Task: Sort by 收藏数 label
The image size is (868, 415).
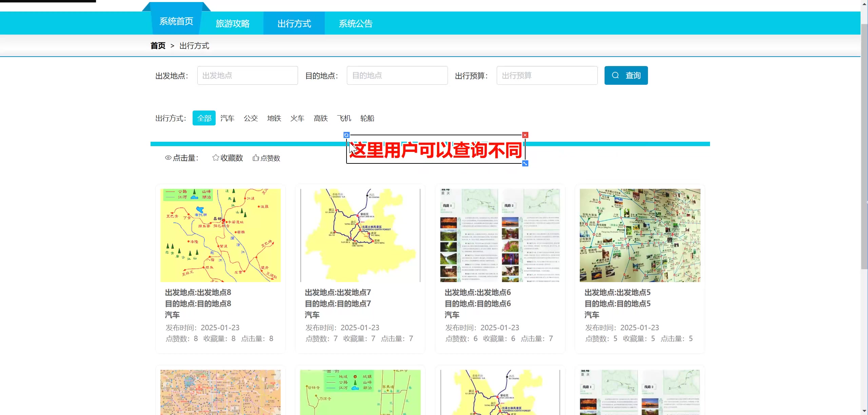Action: click(232, 158)
